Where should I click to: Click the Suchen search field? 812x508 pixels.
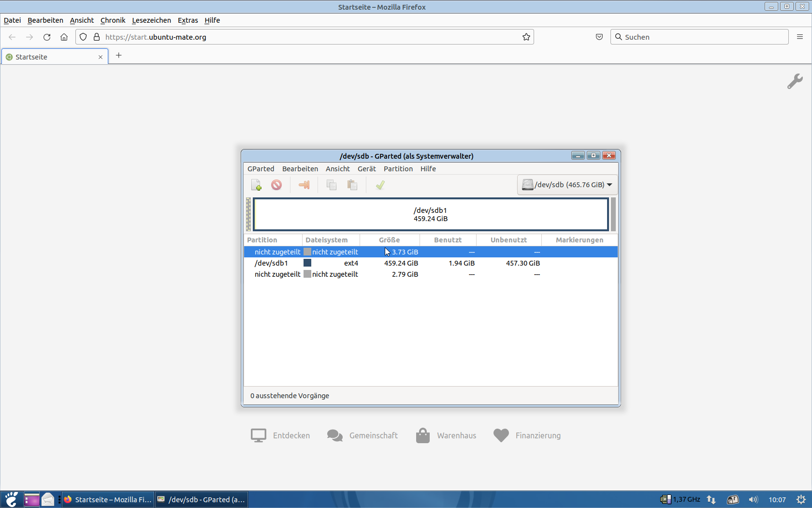[699, 37]
